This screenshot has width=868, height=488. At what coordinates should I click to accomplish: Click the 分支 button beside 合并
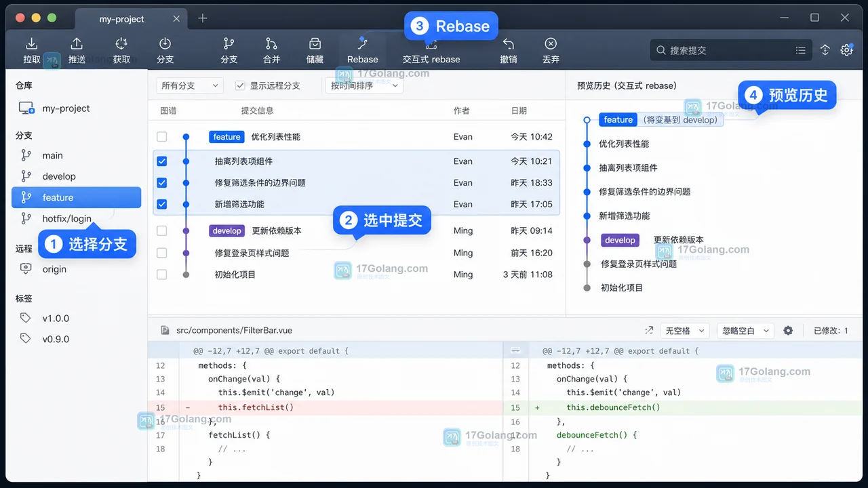229,51
